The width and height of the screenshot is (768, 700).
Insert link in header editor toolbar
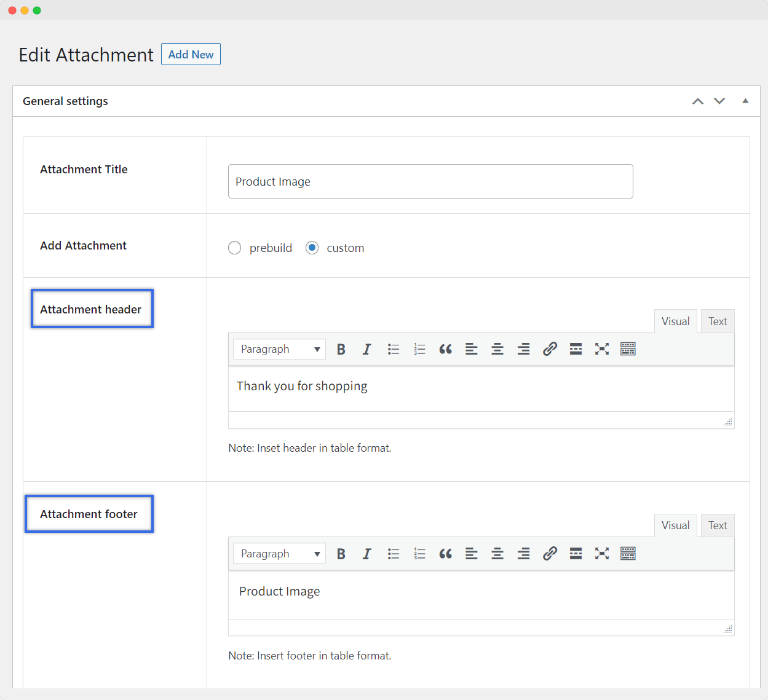(550, 349)
